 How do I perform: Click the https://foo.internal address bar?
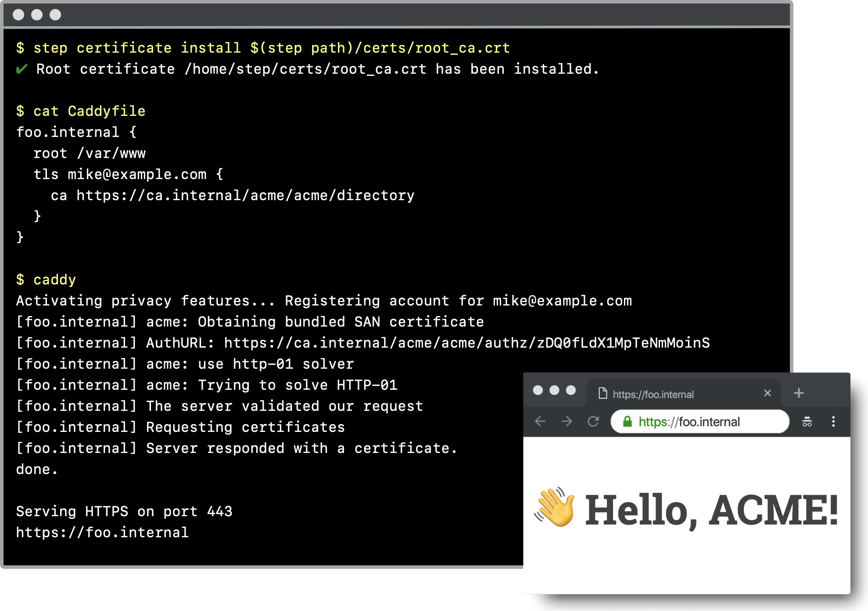click(689, 422)
